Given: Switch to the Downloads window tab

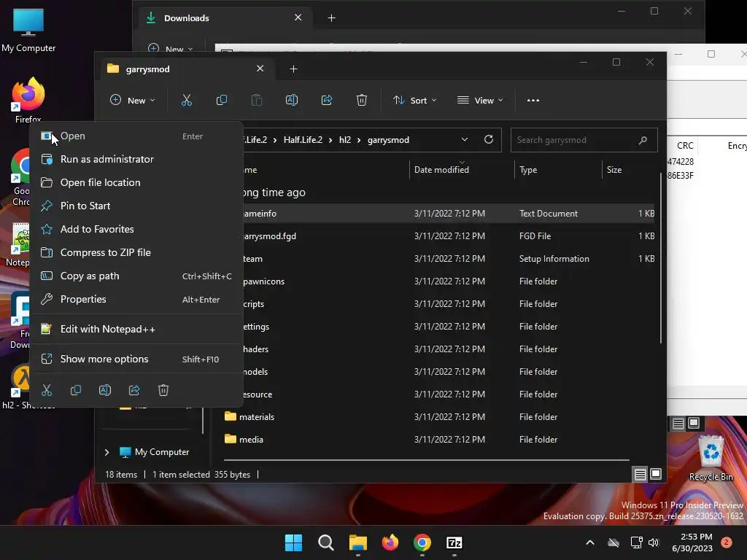Looking at the screenshot, I should tap(224, 18).
